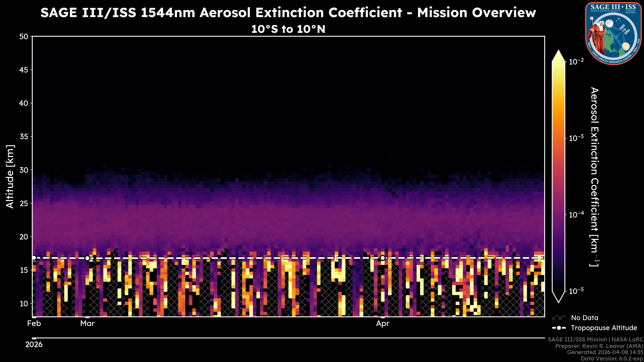
Task: Click the tropopause marker above Apr
Action: (x=383, y=258)
